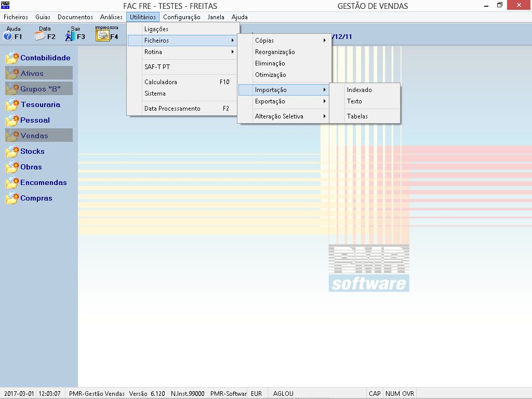The width and height of the screenshot is (532, 399).
Task: Open the Pessoal folder icon
Action: coord(12,120)
